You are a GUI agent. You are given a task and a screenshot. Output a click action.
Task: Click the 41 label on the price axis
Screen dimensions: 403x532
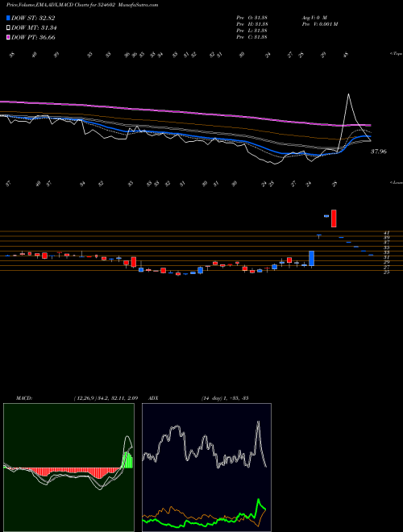386,233
